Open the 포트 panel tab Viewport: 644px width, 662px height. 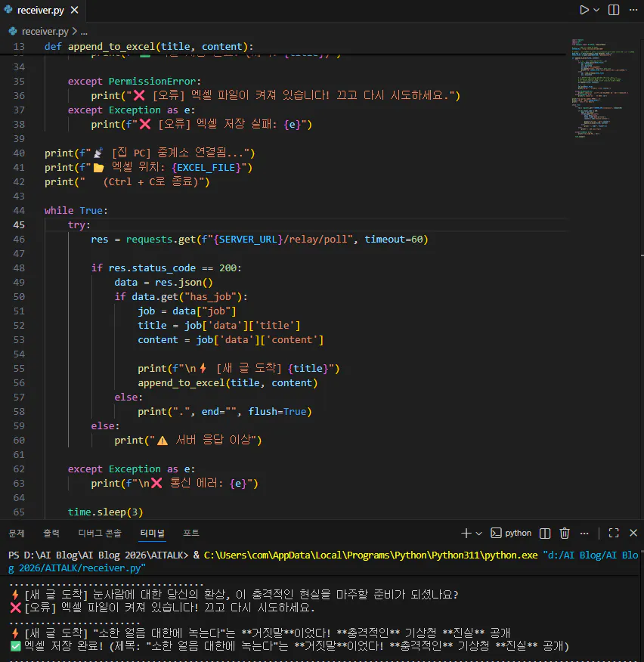point(190,532)
